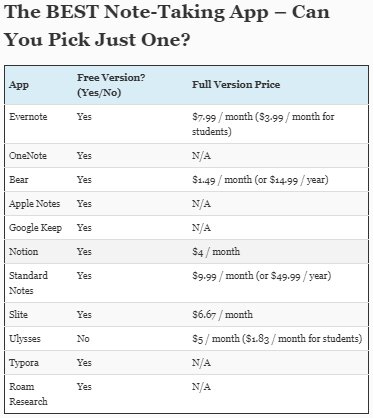Click the Google Keep cell
Viewport: 373px width, 418px height.
click(x=35, y=228)
